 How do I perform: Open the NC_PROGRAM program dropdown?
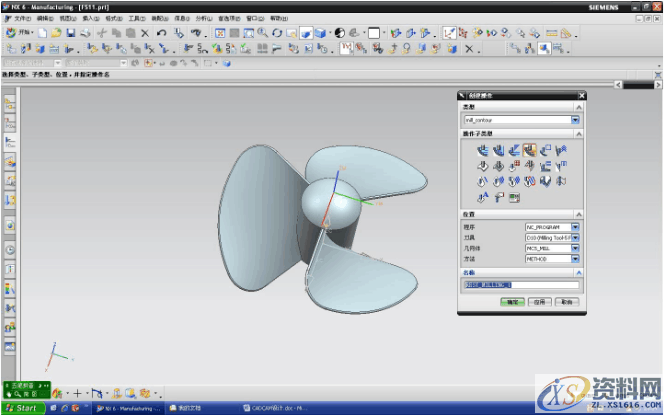575,227
